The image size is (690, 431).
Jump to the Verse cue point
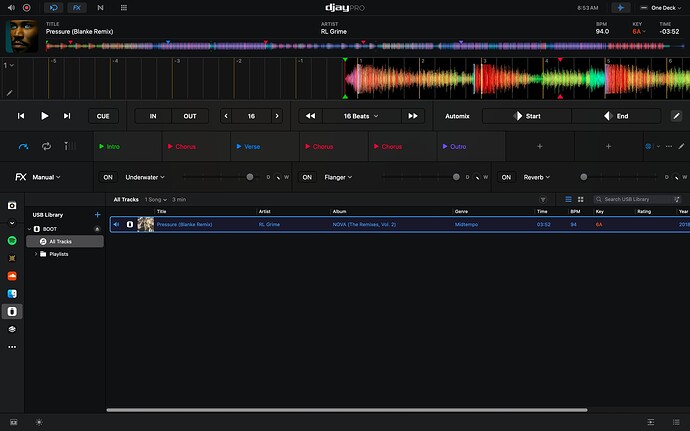coord(265,147)
